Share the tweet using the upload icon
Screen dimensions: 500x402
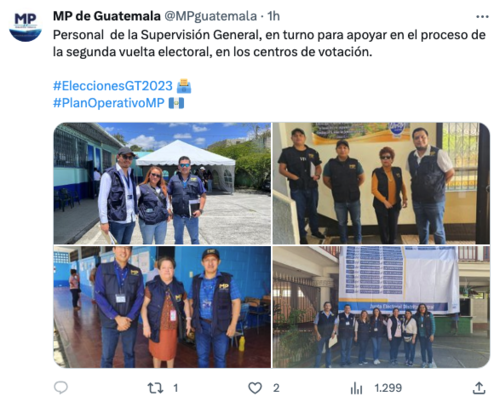tap(479, 388)
